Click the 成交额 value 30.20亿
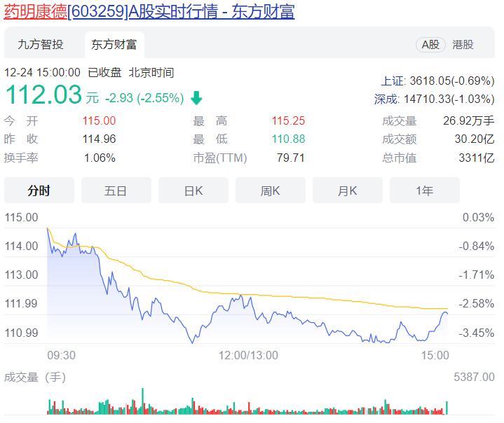Screen dimensions: 504x423 (x=475, y=139)
